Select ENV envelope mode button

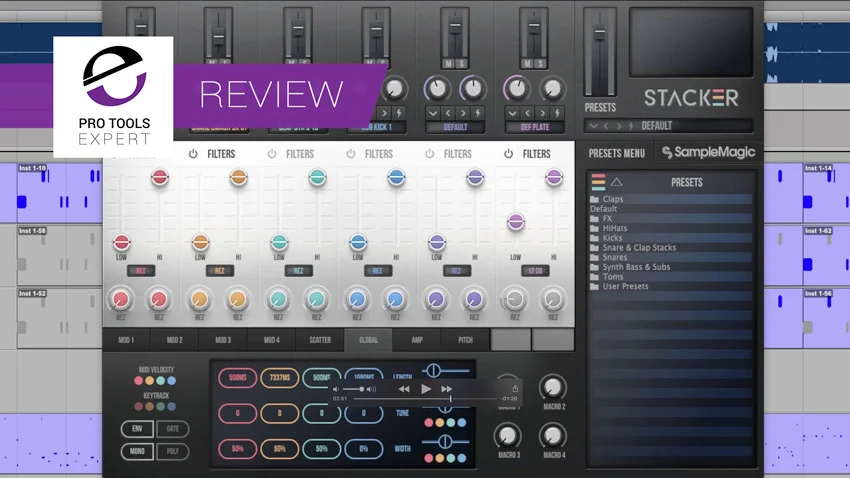coord(137,429)
